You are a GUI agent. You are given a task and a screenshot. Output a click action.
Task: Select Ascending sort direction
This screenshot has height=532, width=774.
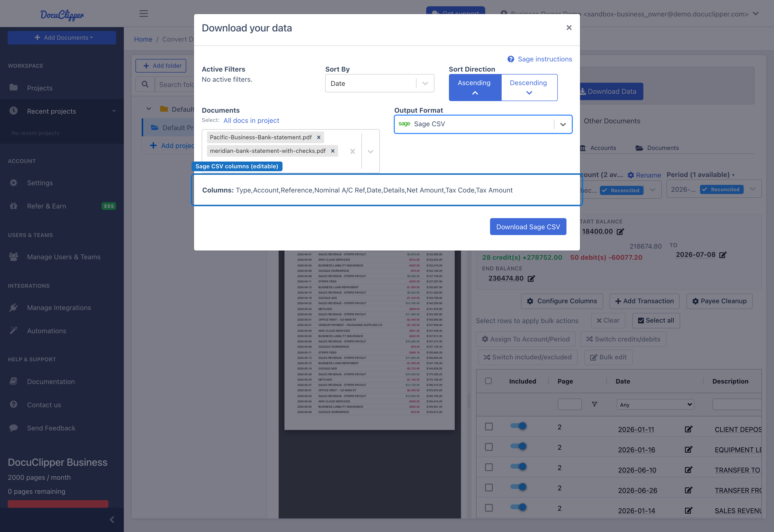pos(475,87)
